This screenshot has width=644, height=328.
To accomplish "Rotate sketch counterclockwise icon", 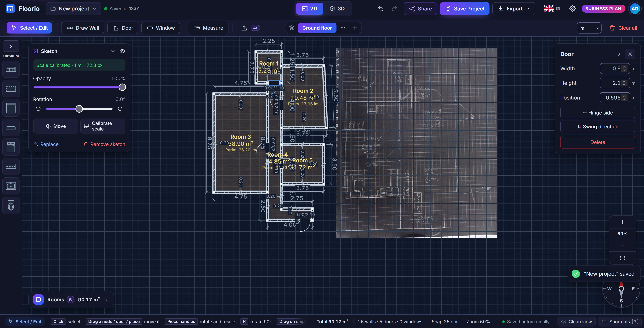I will pyautogui.click(x=38, y=109).
